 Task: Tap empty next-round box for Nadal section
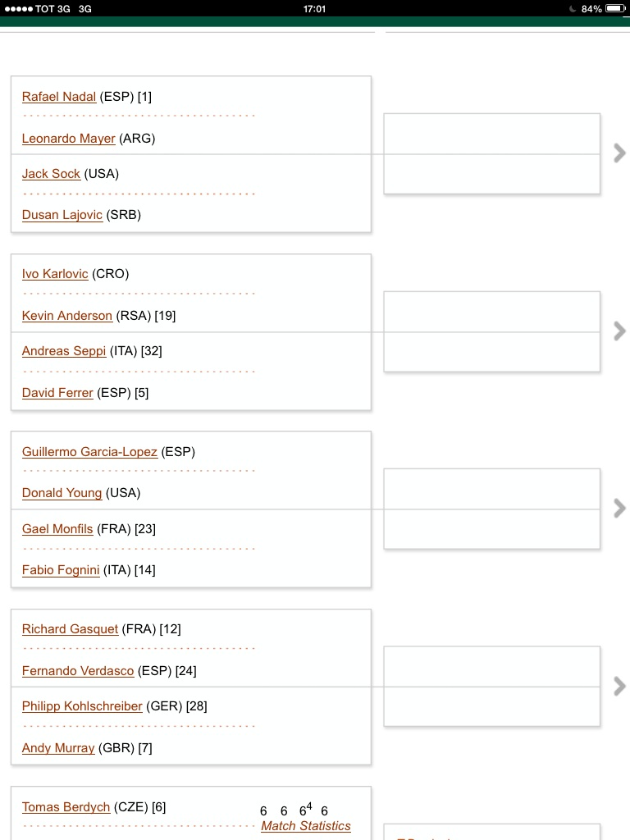pyautogui.click(x=492, y=153)
